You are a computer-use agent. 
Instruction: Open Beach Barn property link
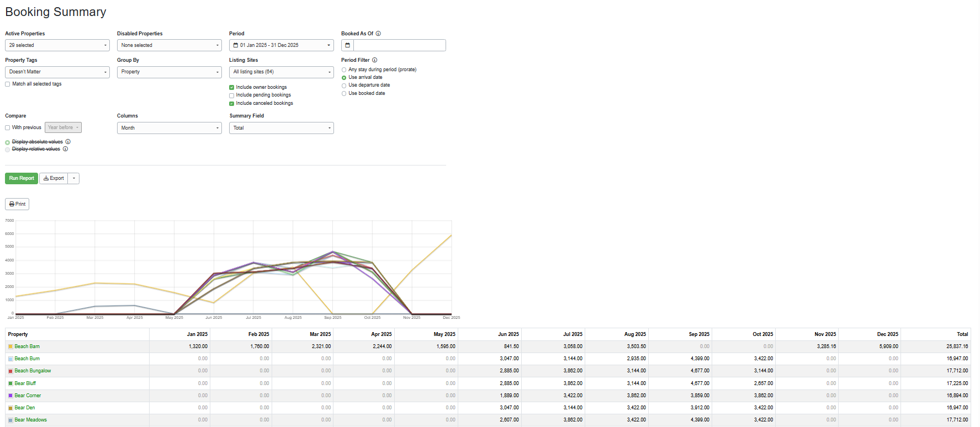[27, 346]
